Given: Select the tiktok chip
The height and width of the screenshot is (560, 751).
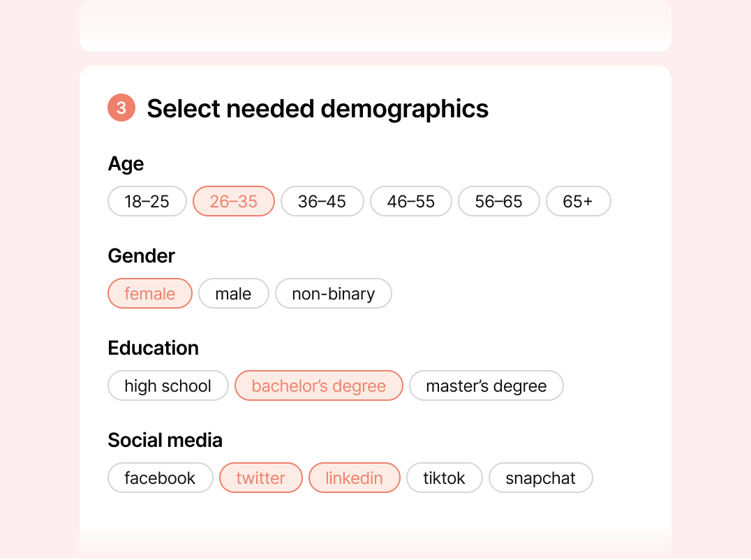Looking at the screenshot, I should 445,478.
